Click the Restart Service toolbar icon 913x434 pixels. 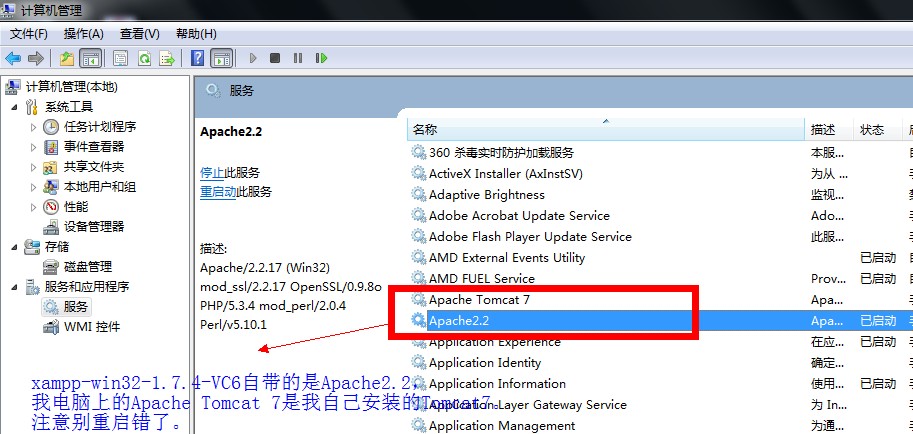[321, 58]
